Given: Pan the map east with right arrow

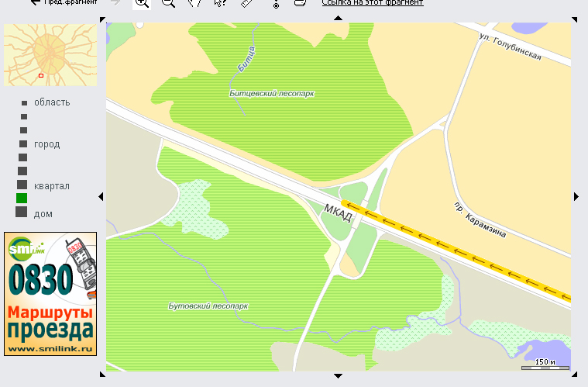Looking at the screenshot, I should click(x=576, y=196).
